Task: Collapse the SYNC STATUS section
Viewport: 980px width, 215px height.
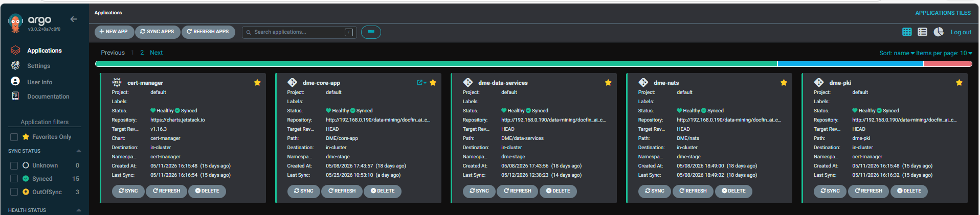Action: pyautogui.click(x=79, y=151)
